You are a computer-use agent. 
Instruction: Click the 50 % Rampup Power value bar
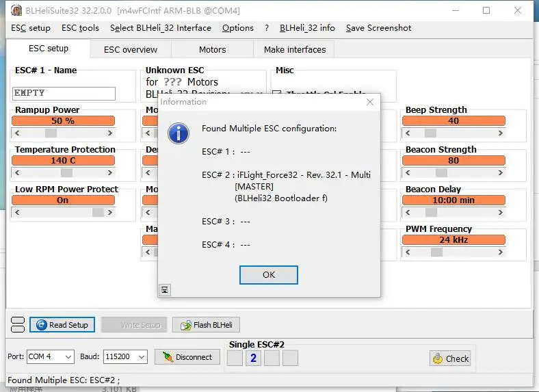[63, 120]
